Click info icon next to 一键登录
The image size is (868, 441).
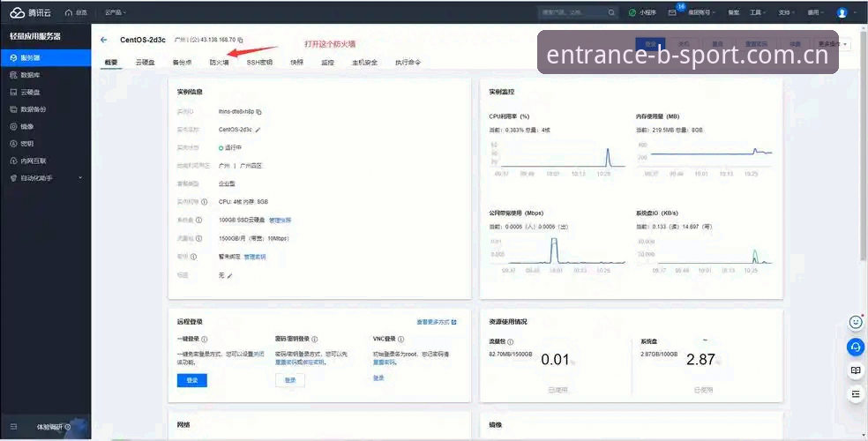(x=205, y=340)
